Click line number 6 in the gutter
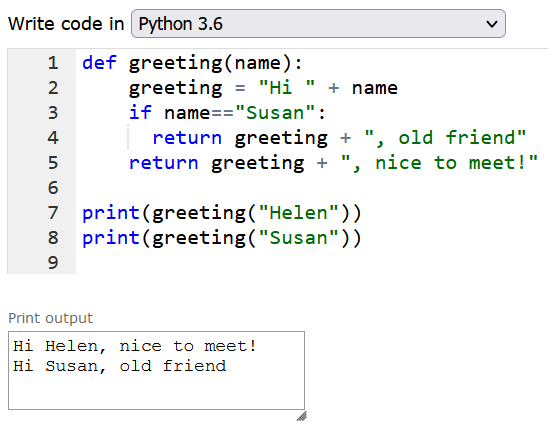This screenshot has height=433, width=548. pyautogui.click(x=53, y=188)
